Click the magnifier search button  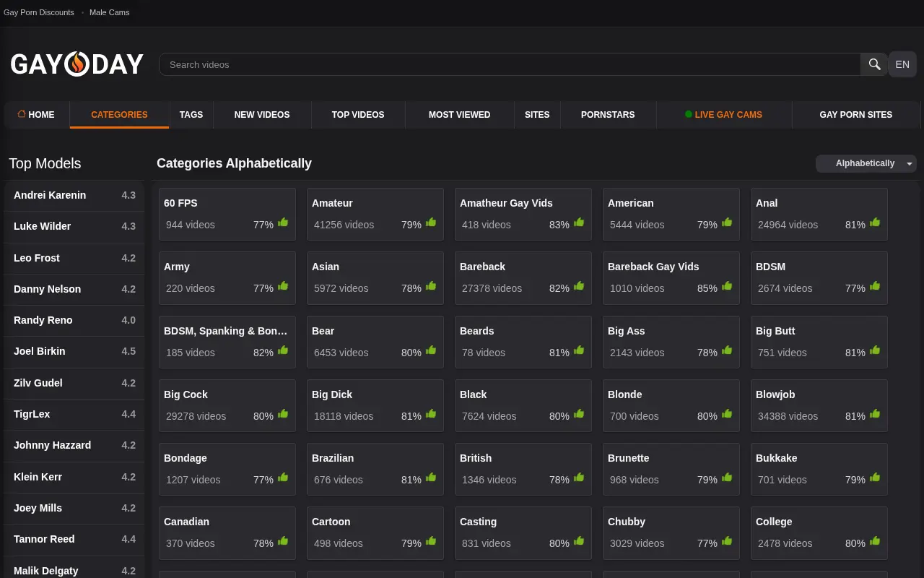(x=874, y=64)
